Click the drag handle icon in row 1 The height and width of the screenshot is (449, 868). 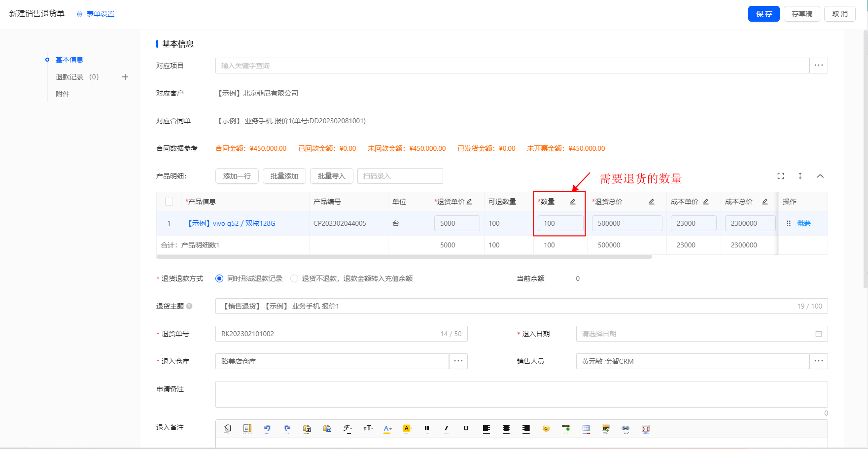click(789, 223)
